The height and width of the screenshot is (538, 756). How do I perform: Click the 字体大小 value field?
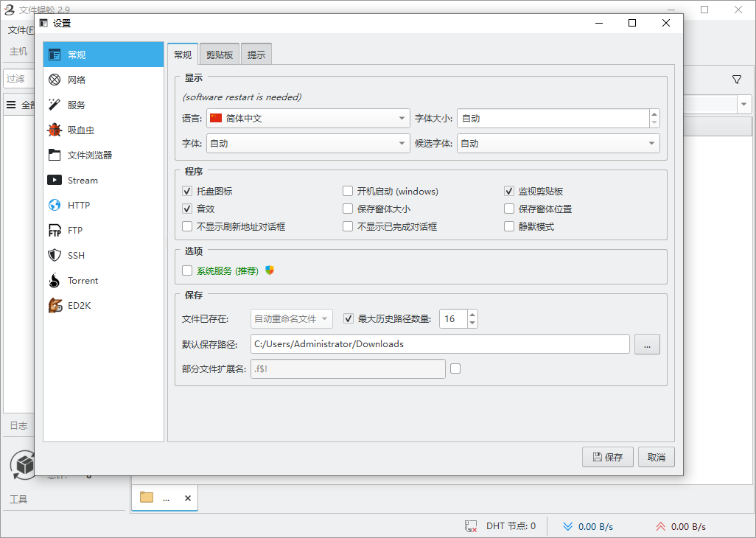tap(553, 118)
